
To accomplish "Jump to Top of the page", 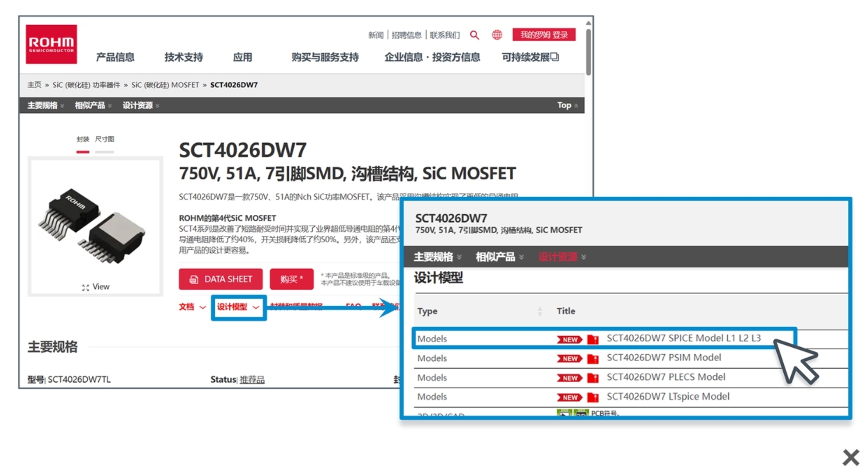I will click(x=567, y=105).
